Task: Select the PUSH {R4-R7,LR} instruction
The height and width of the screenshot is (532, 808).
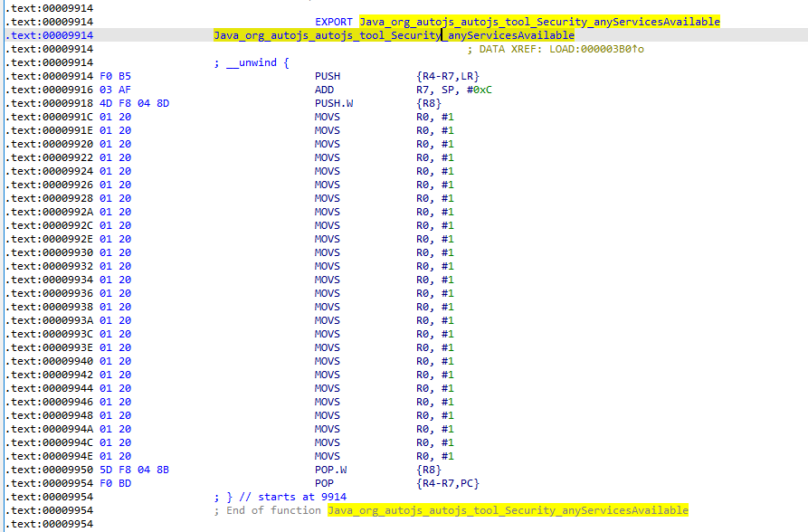Action: [x=328, y=76]
